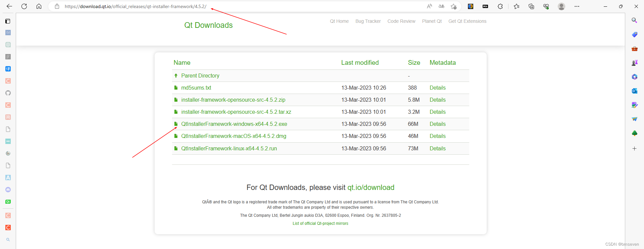Download installer-framework source 4.5.2 zip
Image resolution: width=644 pixels, height=249 pixels.
click(233, 100)
